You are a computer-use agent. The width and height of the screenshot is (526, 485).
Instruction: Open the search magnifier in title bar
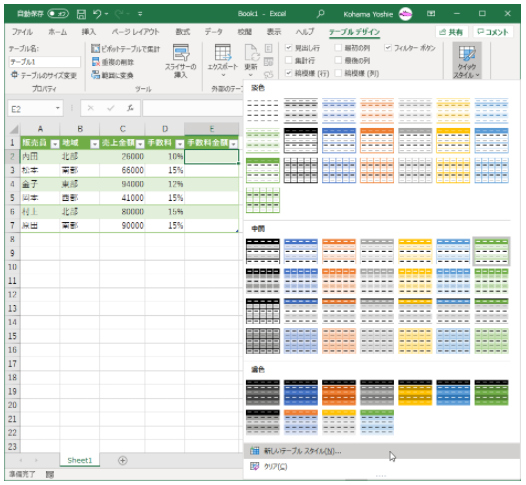click(321, 14)
